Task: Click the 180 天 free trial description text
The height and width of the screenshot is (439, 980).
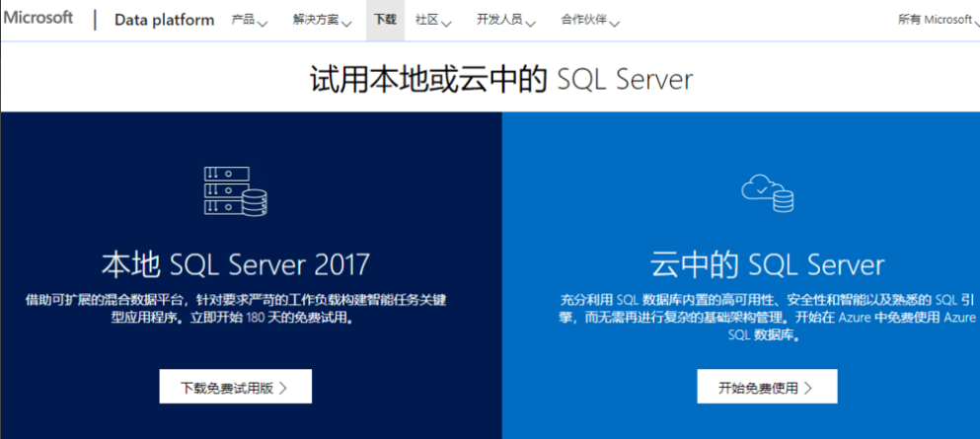Action: (236, 309)
